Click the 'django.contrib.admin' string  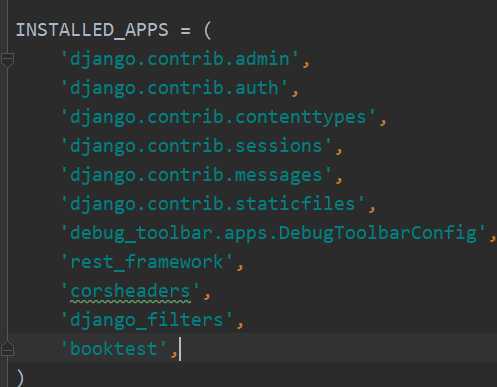pos(180,59)
